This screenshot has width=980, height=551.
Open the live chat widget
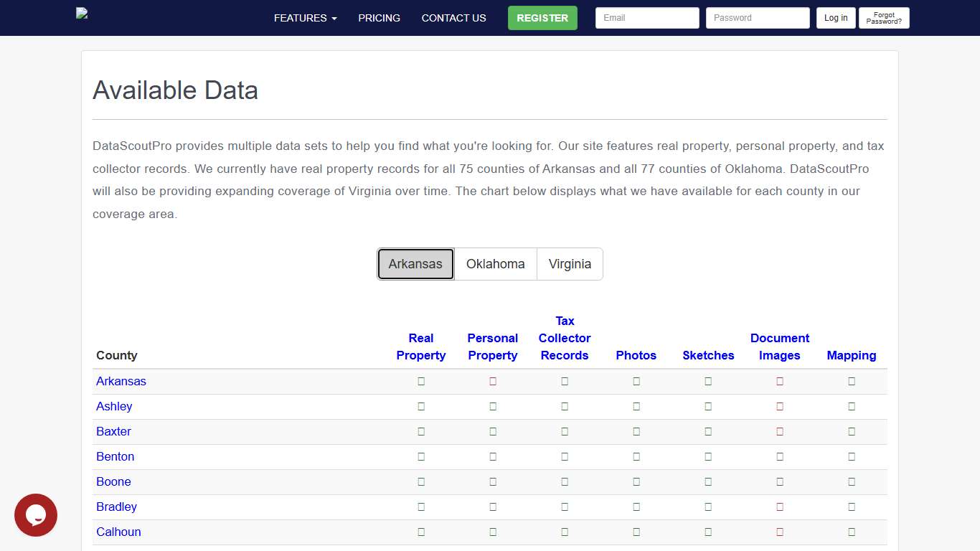(35, 515)
